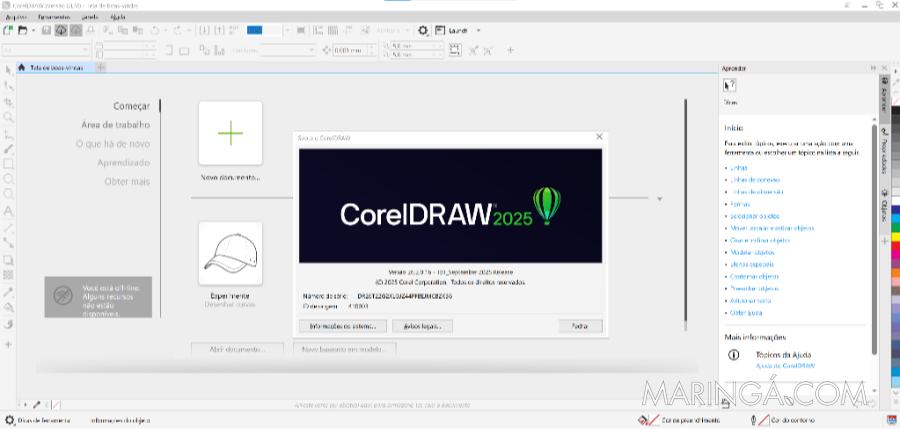This screenshot has width=900, height=429.
Task: Click the home icon on welcome tab
Action: pyautogui.click(x=22, y=67)
